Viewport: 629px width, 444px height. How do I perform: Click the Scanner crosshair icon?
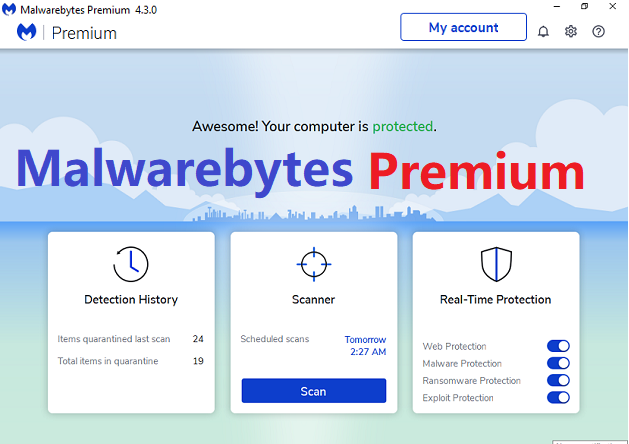click(314, 264)
